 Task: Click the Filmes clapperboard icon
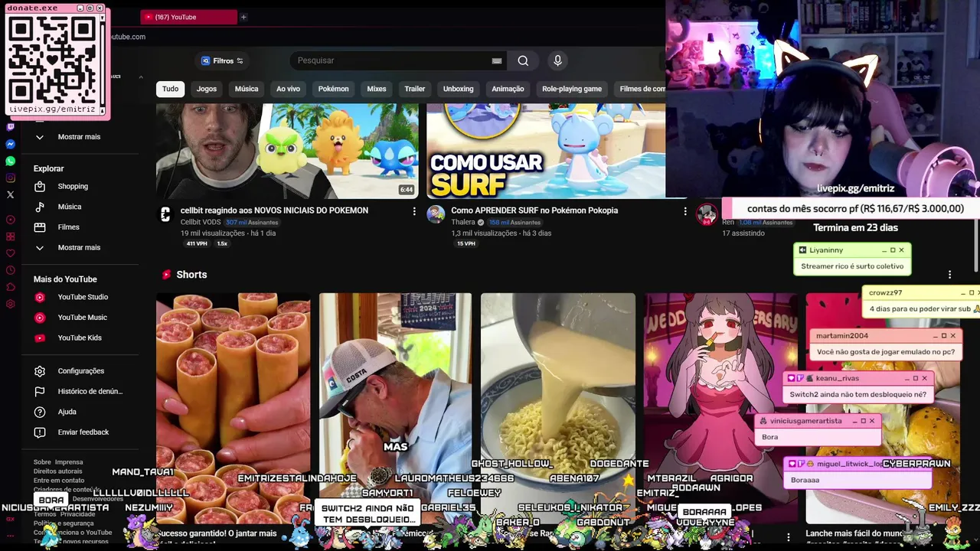40,227
